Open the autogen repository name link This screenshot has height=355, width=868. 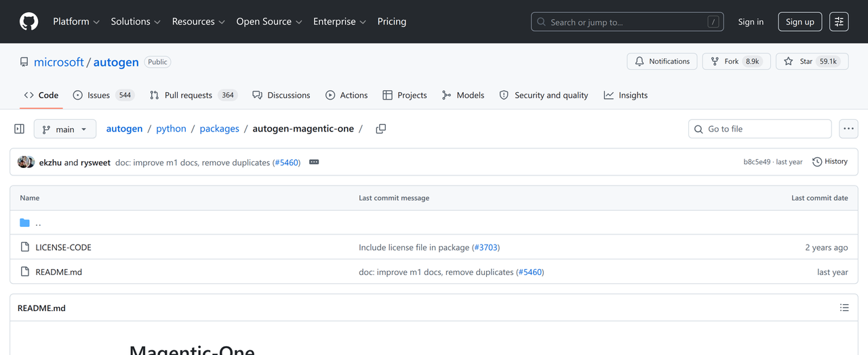(116, 62)
